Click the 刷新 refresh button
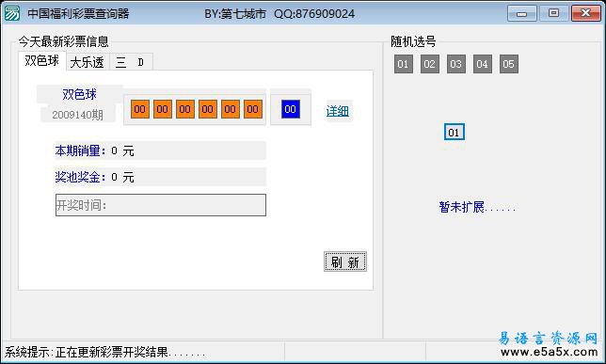This screenshot has width=606, height=364. pyautogui.click(x=345, y=262)
